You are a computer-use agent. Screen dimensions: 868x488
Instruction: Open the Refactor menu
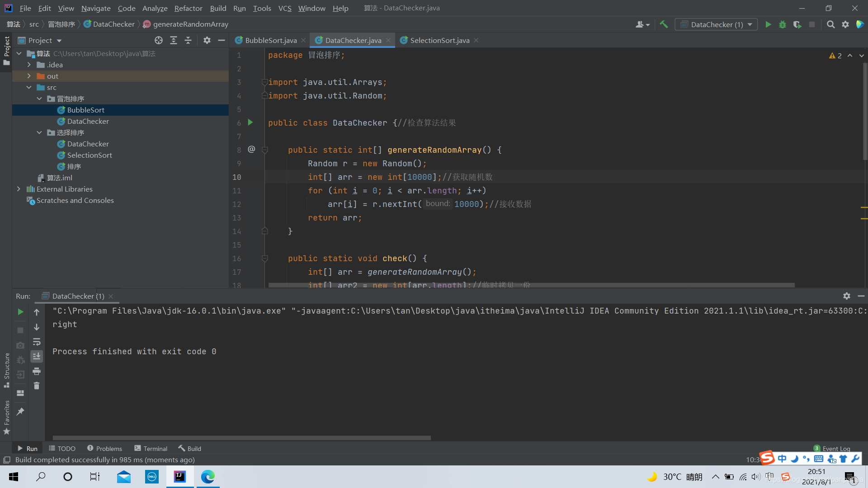(188, 8)
